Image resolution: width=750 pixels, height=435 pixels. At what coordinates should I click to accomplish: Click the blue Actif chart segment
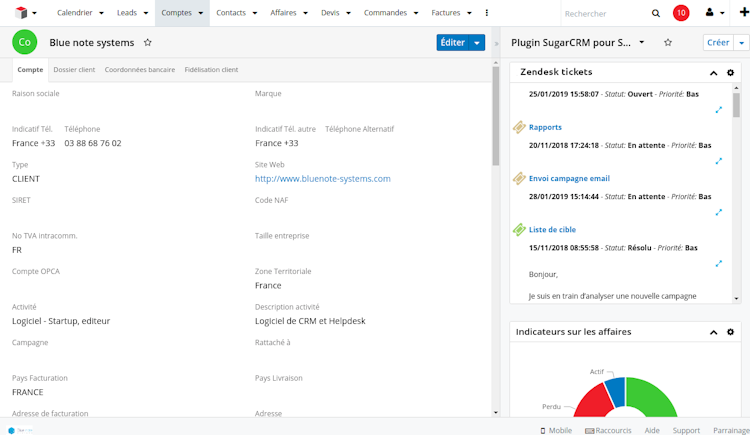tap(617, 390)
